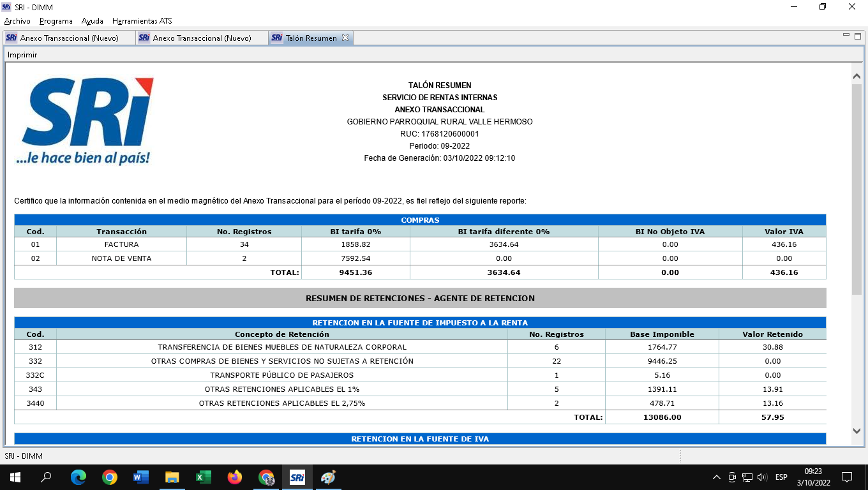Open Microsoft Edge from the taskbar
The width and height of the screenshot is (868, 490).
point(79,477)
